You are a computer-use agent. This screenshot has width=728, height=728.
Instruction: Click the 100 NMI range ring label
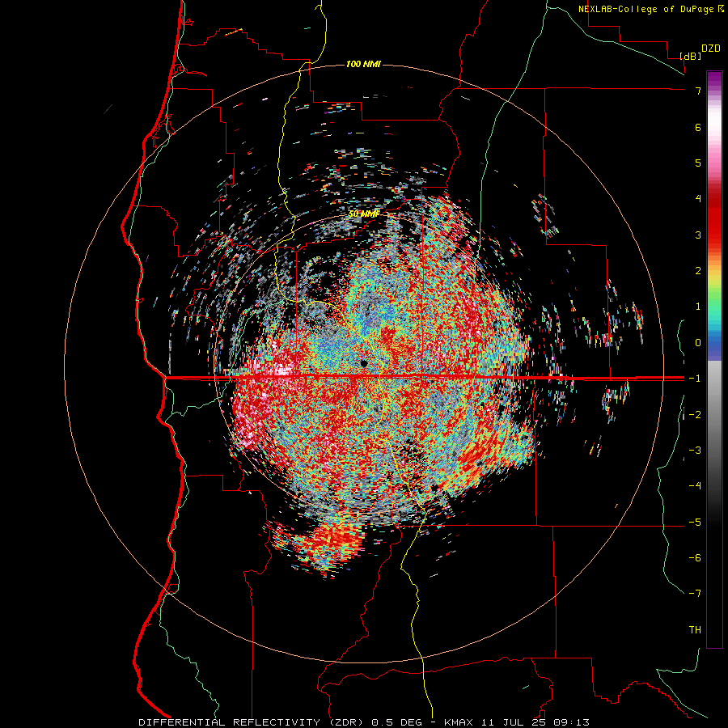[x=363, y=64]
